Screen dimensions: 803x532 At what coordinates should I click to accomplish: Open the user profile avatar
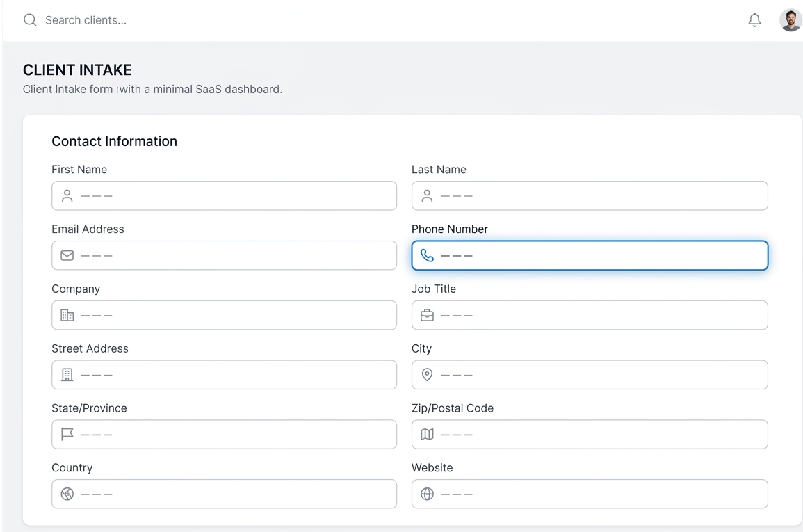[790, 20]
